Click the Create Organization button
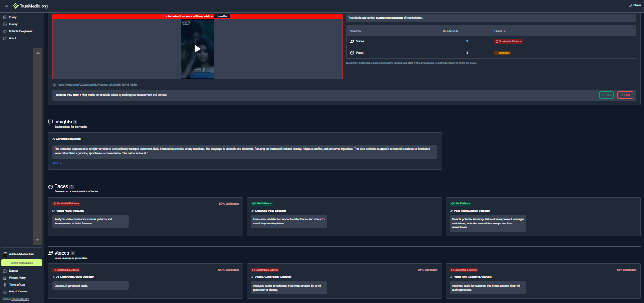The width and height of the screenshot is (644, 303). tap(22, 263)
